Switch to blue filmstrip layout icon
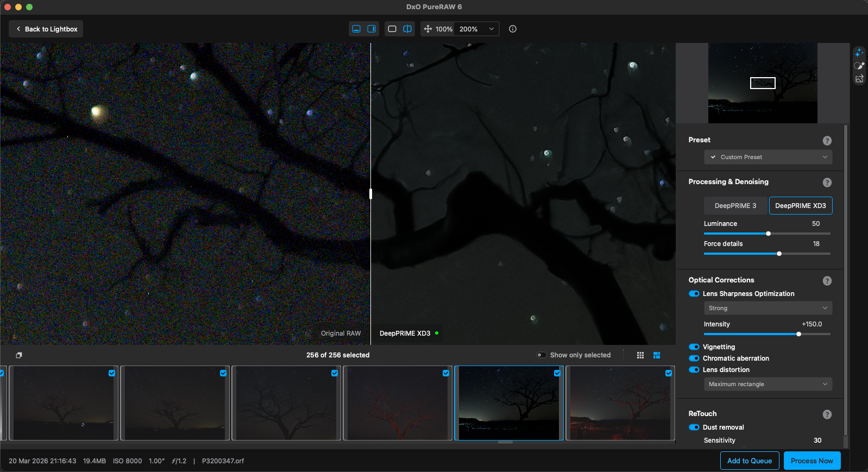The height and width of the screenshot is (472, 868). point(657,355)
